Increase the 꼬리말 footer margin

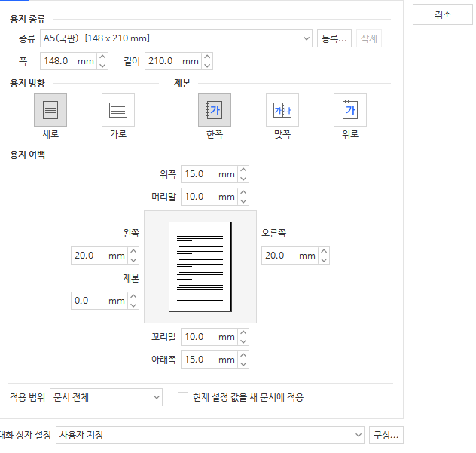coord(243,332)
